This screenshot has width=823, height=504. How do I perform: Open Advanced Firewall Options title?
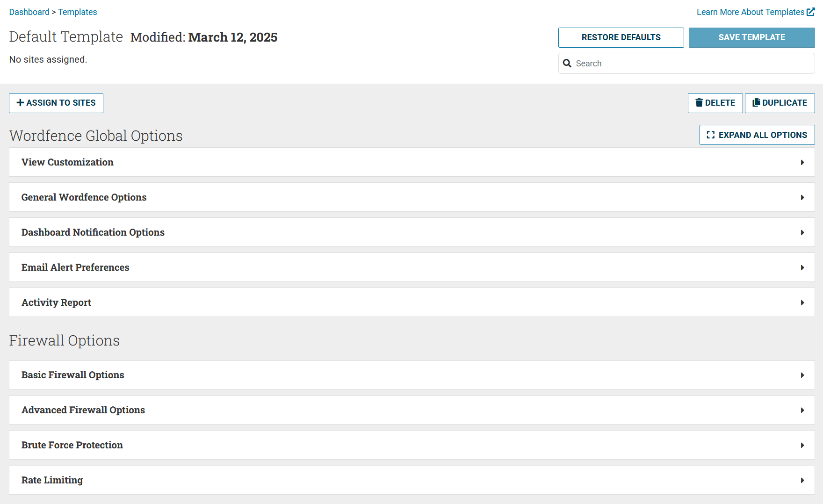point(83,410)
